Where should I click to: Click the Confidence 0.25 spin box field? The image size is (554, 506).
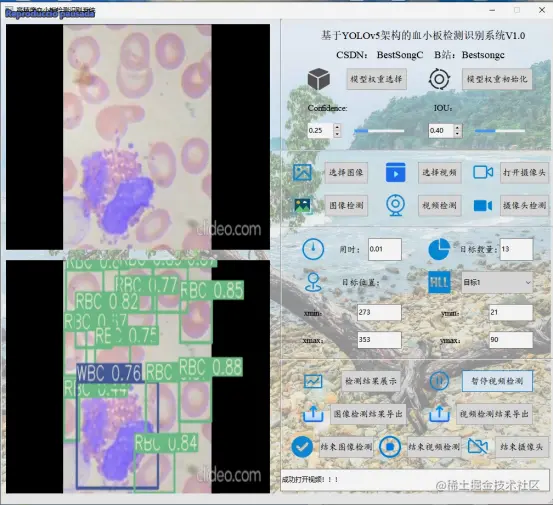click(x=320, y=130)
